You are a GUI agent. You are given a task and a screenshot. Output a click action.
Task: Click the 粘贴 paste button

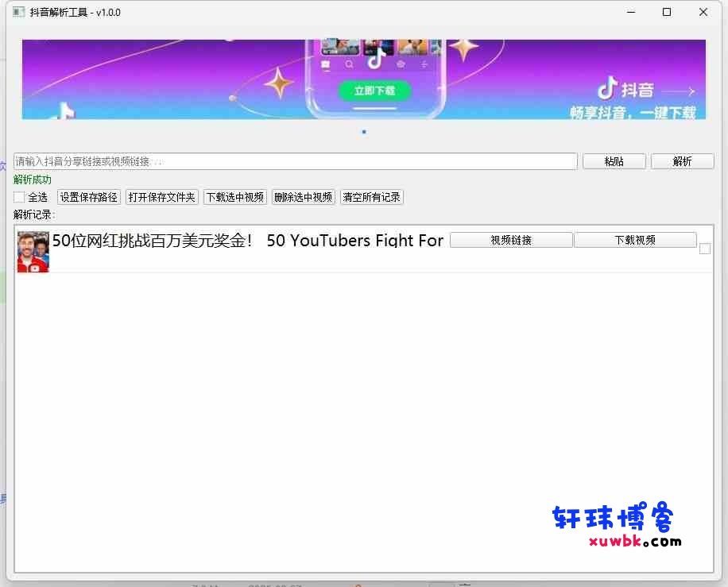614,161
